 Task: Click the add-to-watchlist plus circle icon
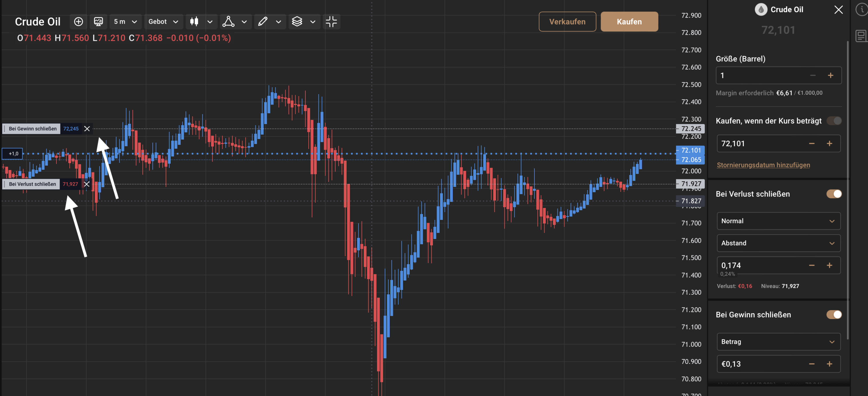(78, 22)
